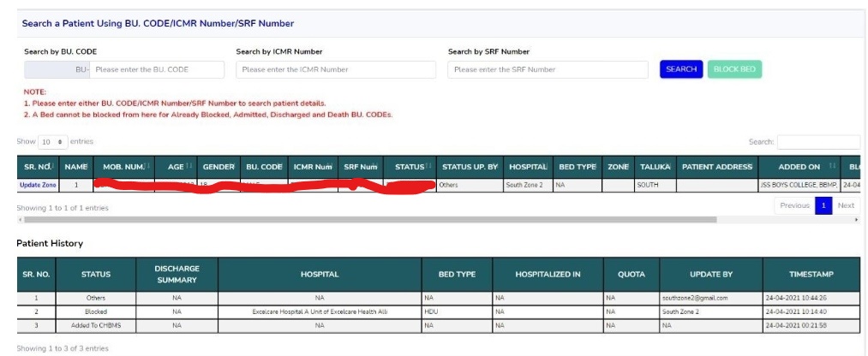Viewport: 868px width, 356px height.
Task: Sort table by HOSPITAL column
Action: [527, 166]
